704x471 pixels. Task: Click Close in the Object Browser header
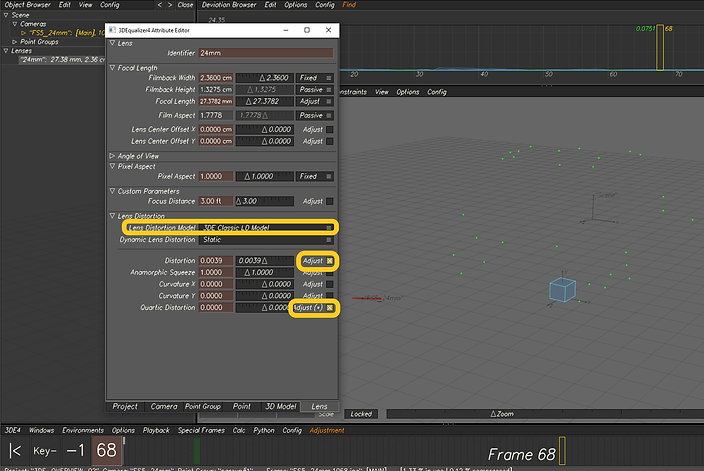coord(185,5)
